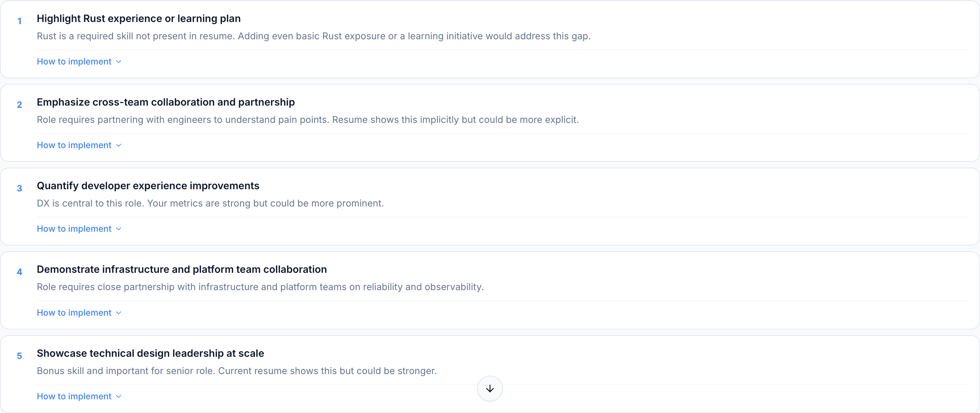This screenshot has height=413, width=980.
Task: Click the Showcase technical design leadership heading
Action: 150,353
